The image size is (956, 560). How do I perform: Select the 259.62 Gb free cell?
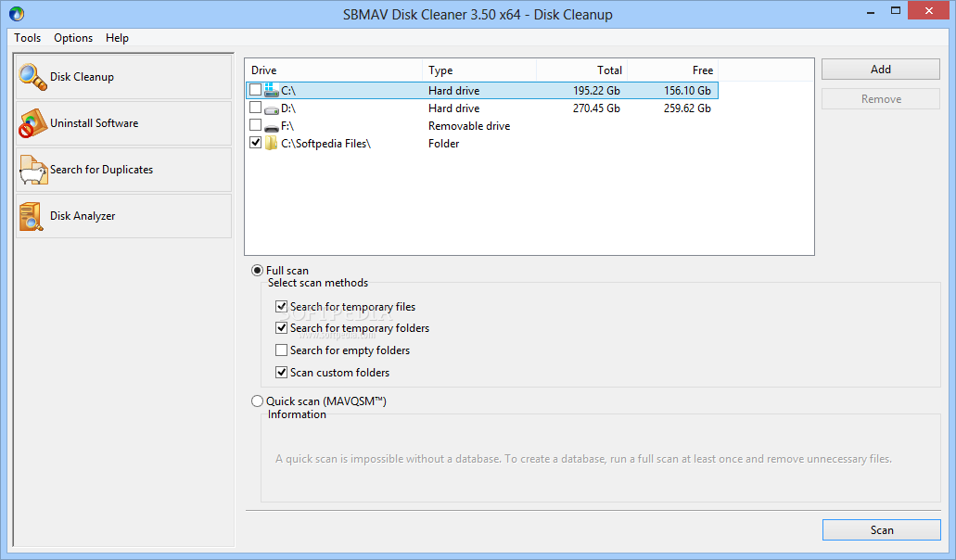[x=687, y=108]
